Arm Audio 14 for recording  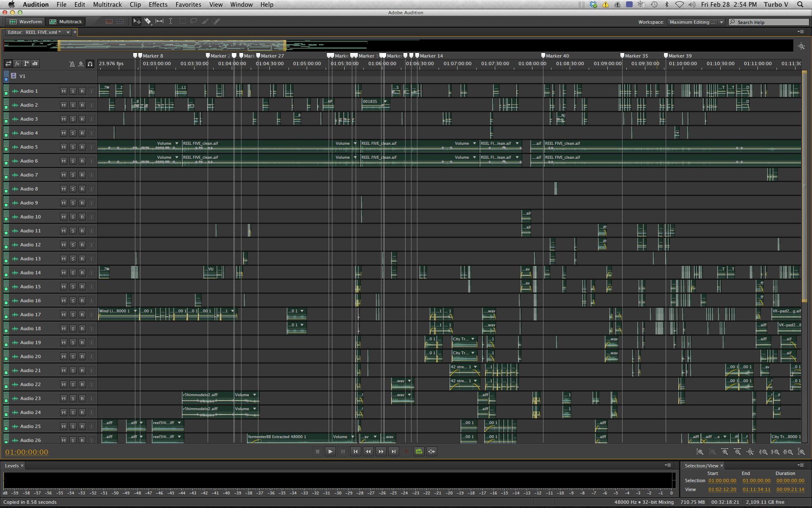click(x=82, y=273)
